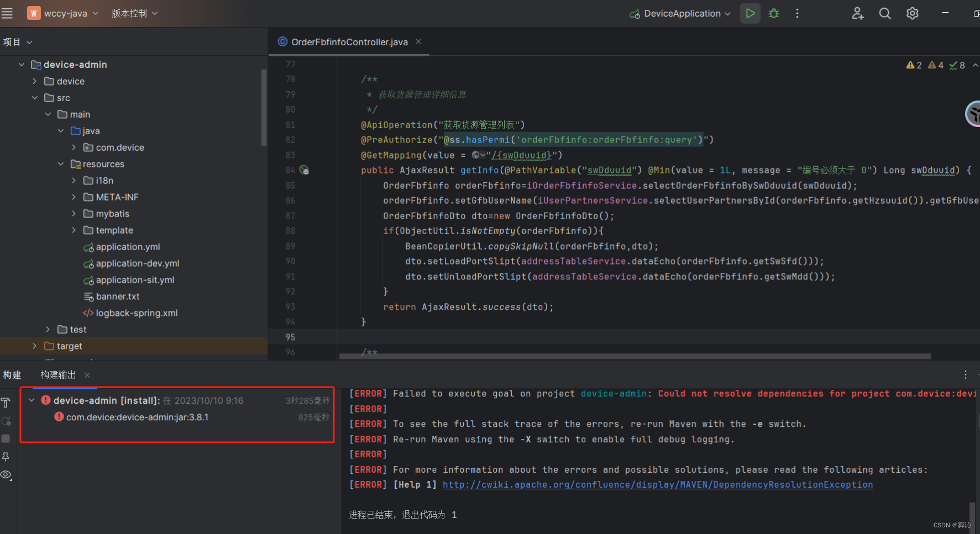Click the return AjaxResult.success(dto) line
980x534 pixels.
pyautogui.click(x=468, y=306)
